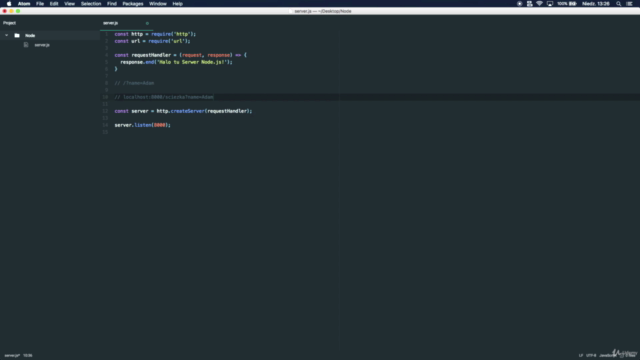Viewport: 640px width, 360px height.
Task: Click the Node folder icon
Action: 17,36
